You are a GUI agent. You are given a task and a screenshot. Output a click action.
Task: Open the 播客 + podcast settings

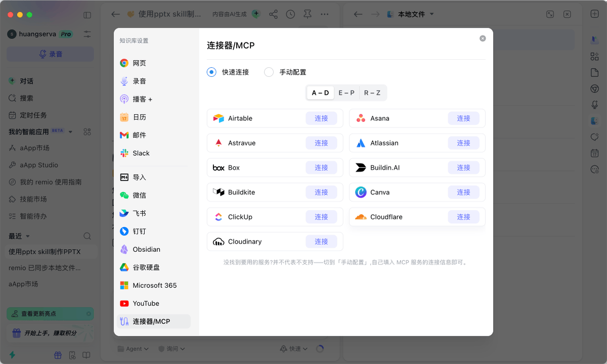pos(154,99)
